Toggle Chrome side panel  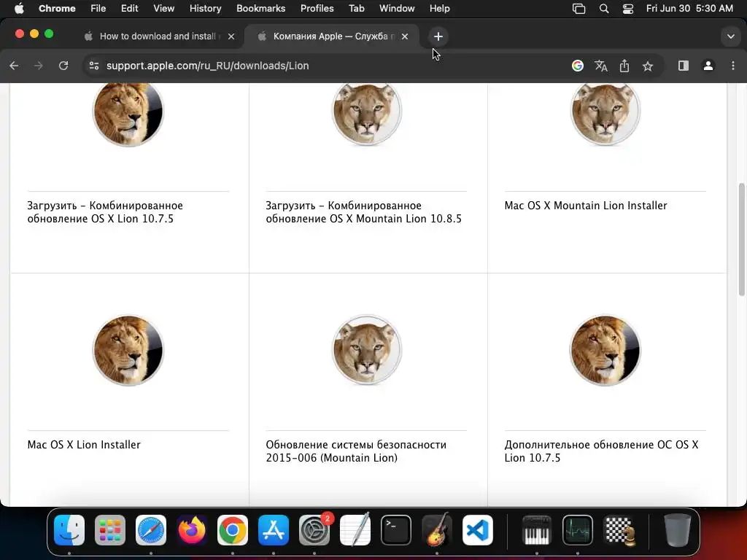pyautogui.click(x=683, y=66)
